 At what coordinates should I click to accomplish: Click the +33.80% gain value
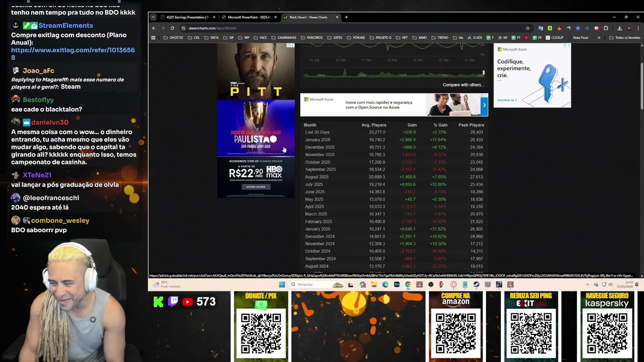pyautogui.click(x=437, y=185)
